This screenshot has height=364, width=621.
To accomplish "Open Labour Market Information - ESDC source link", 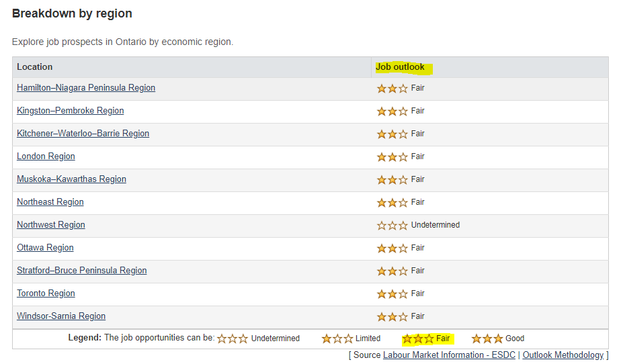I will [450, 355].
